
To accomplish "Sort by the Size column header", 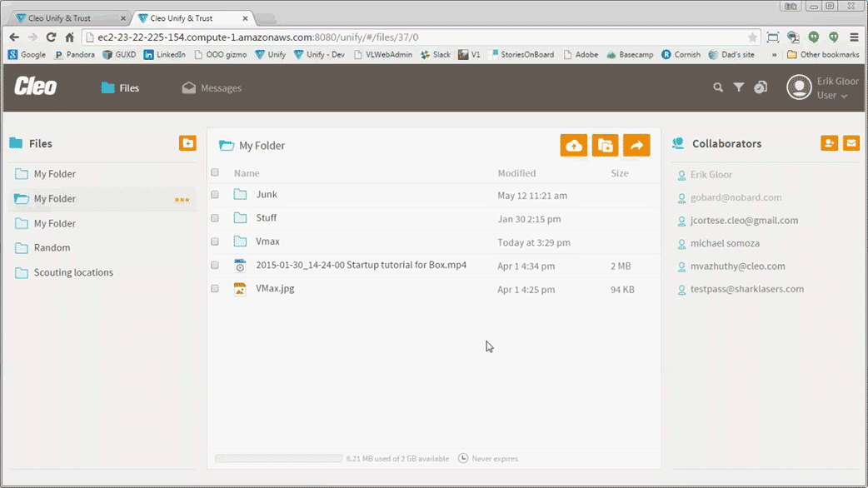I will coord(620,173).
